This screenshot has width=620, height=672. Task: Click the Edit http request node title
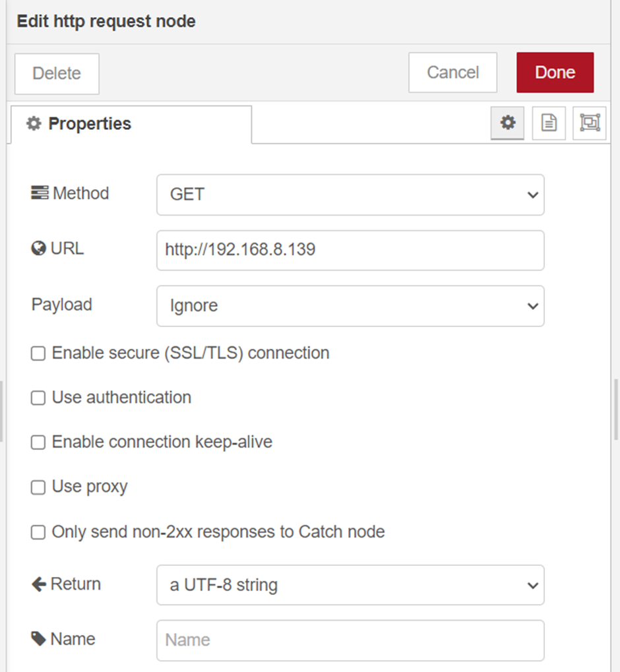106,21
